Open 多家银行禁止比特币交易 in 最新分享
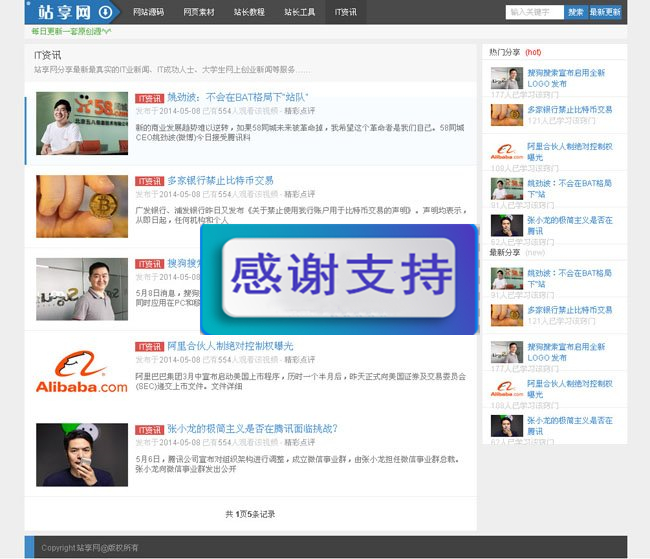The width and height of the screenshot is (650, 559). click(570, 310)
